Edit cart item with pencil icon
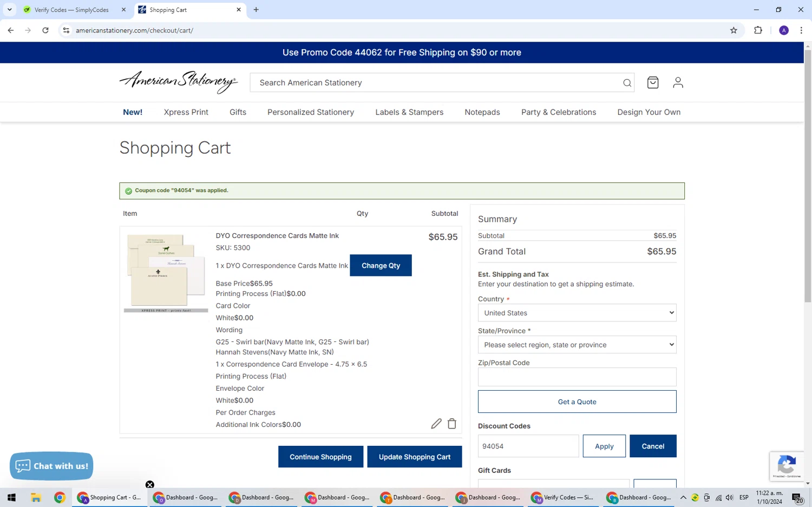Screen dimensions: 812x507 click(436, 424)
